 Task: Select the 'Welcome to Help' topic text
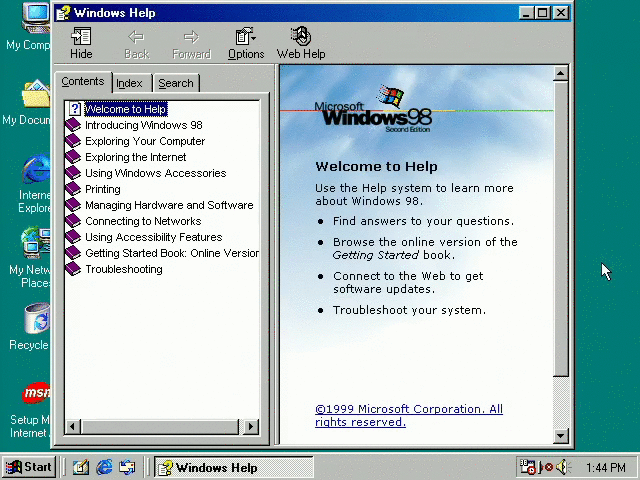click(x=126, y=109)
